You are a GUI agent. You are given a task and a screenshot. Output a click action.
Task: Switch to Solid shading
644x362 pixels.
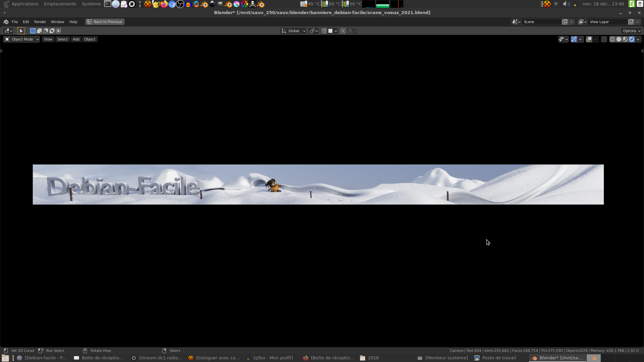619,39
